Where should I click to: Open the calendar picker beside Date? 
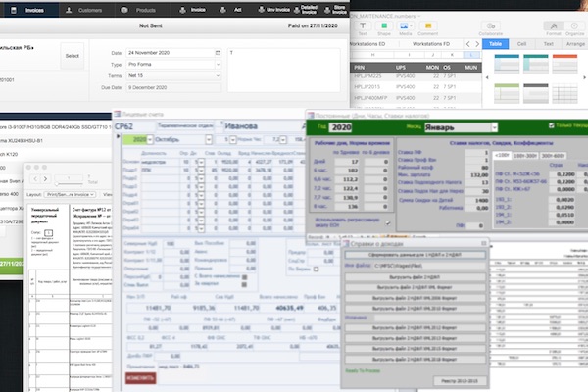[x=218, y=53]
